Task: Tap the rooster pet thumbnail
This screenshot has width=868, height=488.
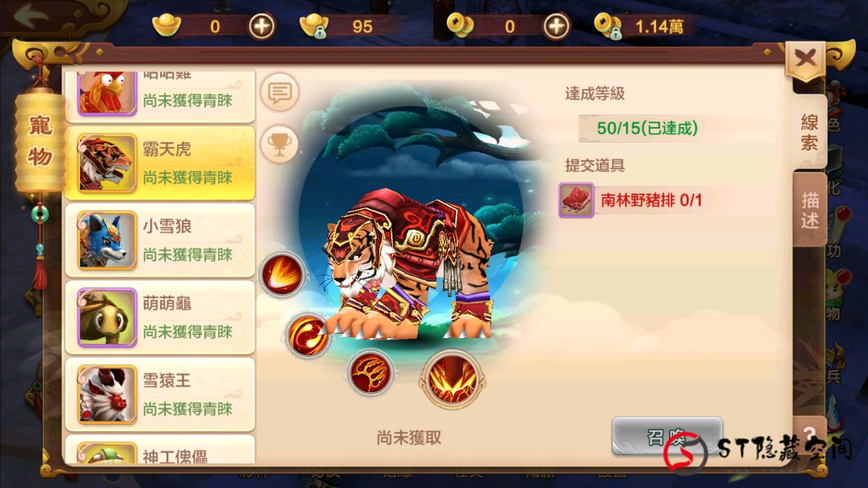Action: click(108, 93)
